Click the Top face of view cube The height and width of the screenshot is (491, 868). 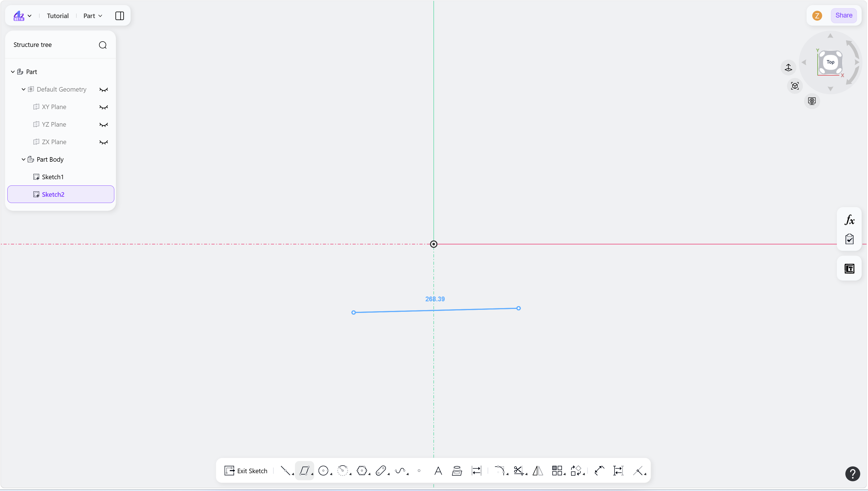830,62
